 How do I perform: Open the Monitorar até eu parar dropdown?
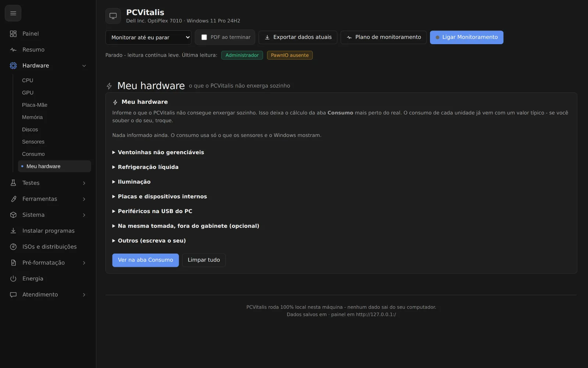pyautogui.click(x=148, y=37)
